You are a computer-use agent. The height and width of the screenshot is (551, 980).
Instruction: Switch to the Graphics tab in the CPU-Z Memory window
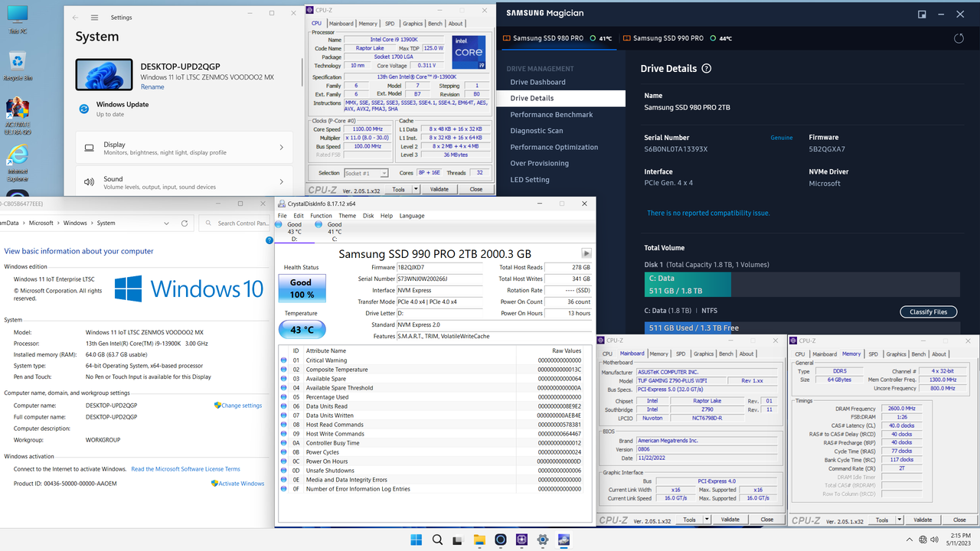coord(896,354)
